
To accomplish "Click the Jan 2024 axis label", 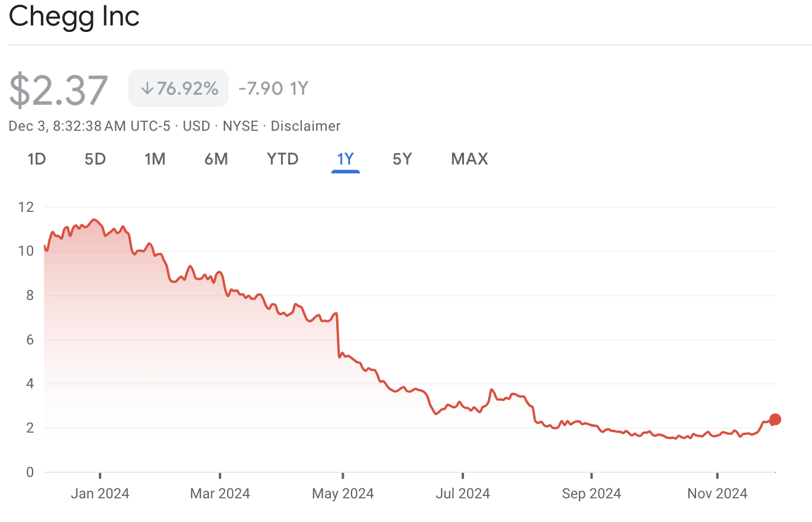I will pos(99,493).
